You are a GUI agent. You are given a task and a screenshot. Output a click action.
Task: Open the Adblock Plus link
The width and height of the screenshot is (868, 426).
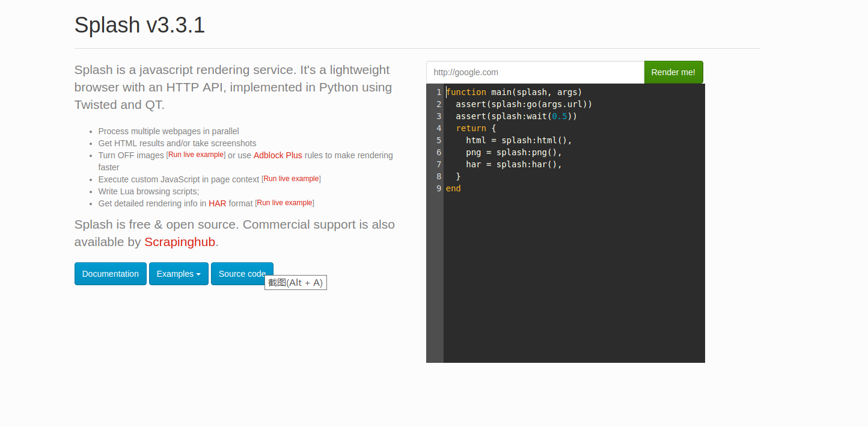pyautogui.click(x=278, y=155)
